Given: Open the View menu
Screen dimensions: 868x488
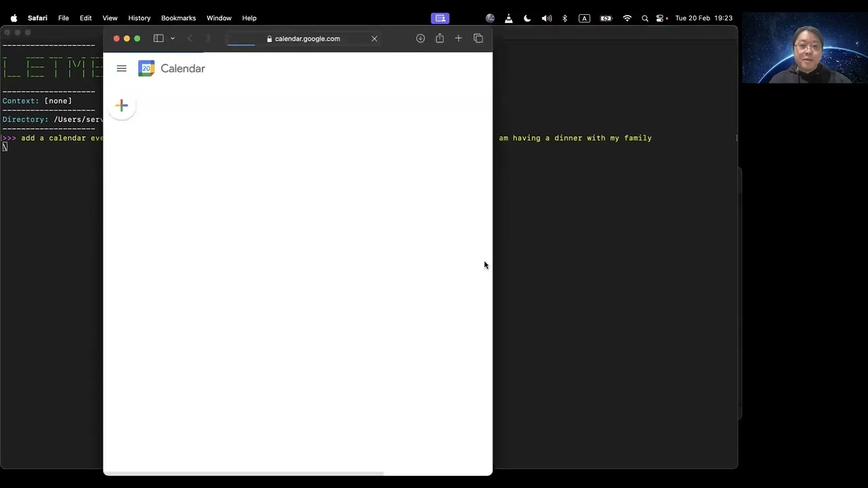Looking at the screenshot, I should [x=110, y=18].
